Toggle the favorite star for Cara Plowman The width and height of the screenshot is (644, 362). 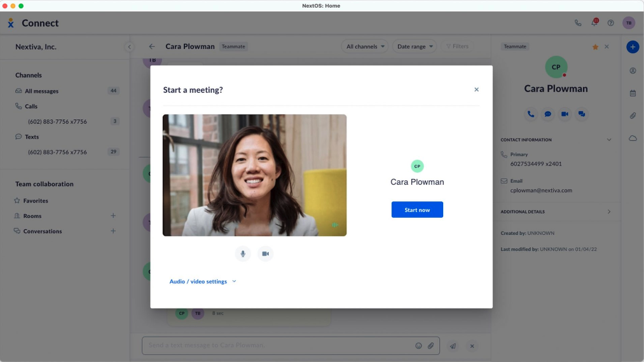(x=595, y=47)
